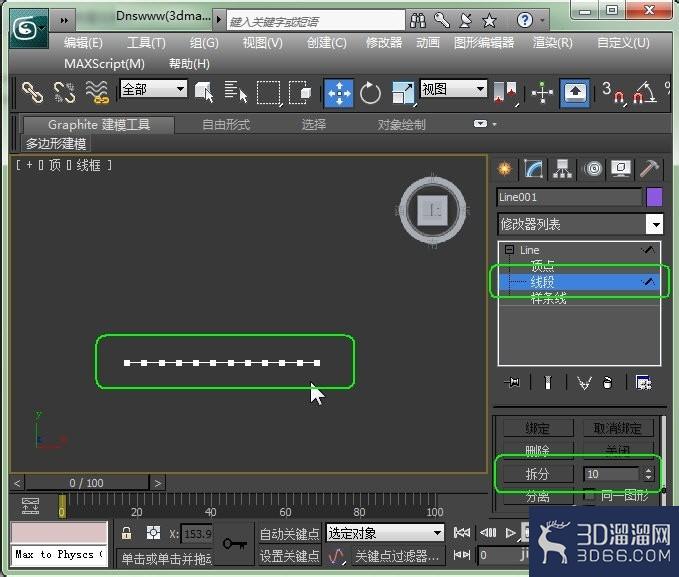
Task: Expand quick access toolbar double arrows
Action: [x=64, y=20]
